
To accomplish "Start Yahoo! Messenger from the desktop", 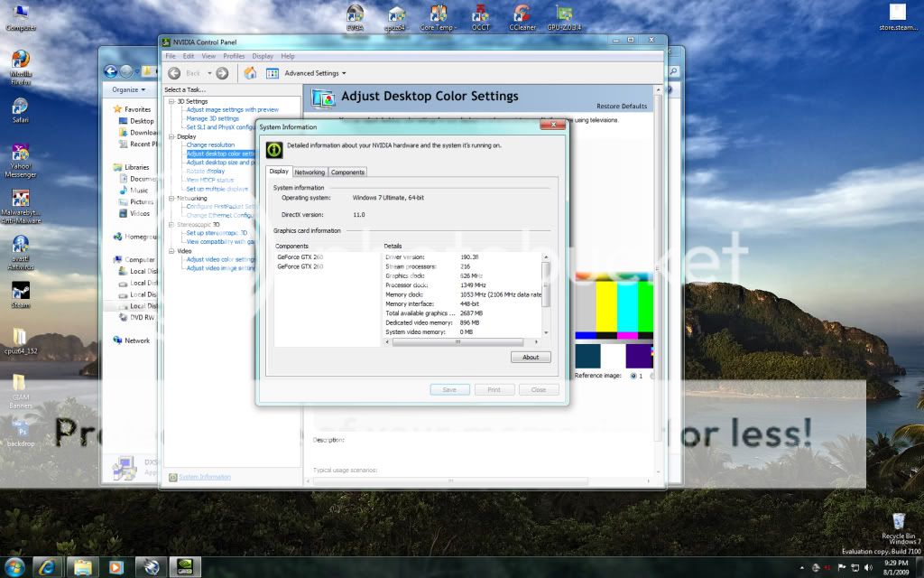I will pyautogui.click(x=21, y=161).
